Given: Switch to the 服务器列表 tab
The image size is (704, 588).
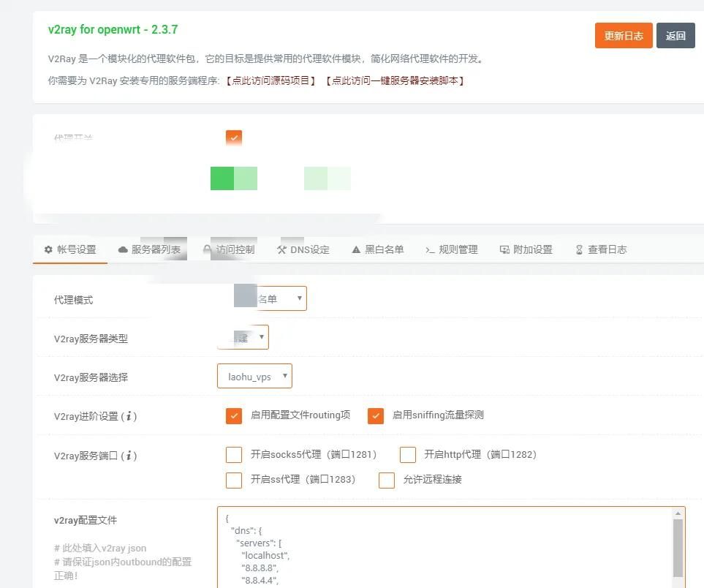Looking at the screenshot, I should (x=150, y=250).
